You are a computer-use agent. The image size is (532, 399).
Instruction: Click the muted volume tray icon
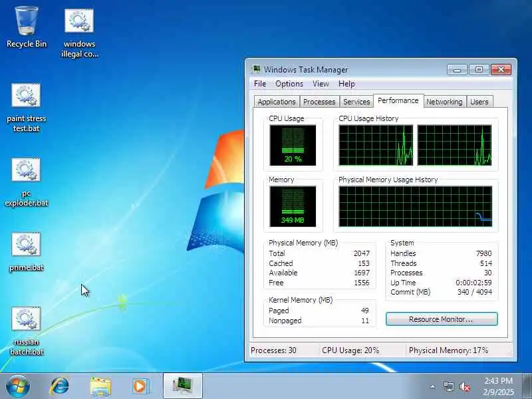464,386
